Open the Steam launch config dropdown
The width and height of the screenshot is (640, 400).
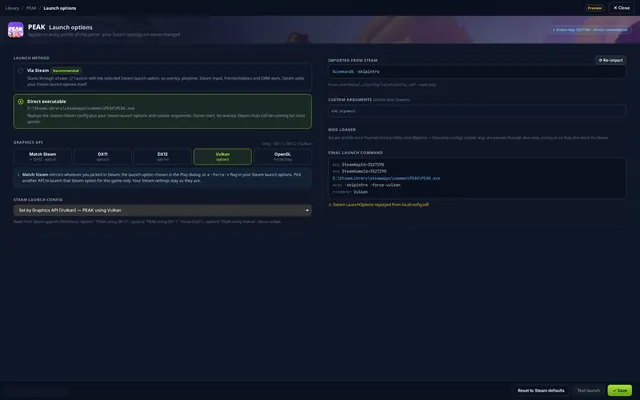162,210
